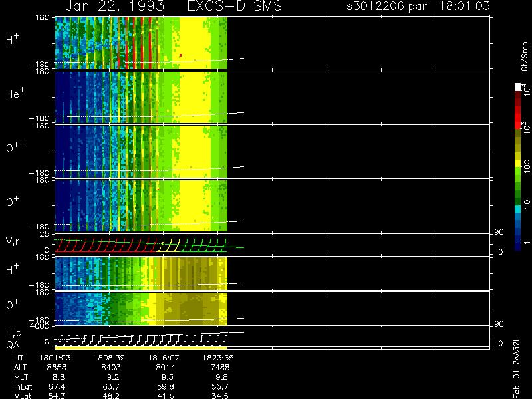
Task: Click InLat value "63.7"
Action: tap(111, 387)
